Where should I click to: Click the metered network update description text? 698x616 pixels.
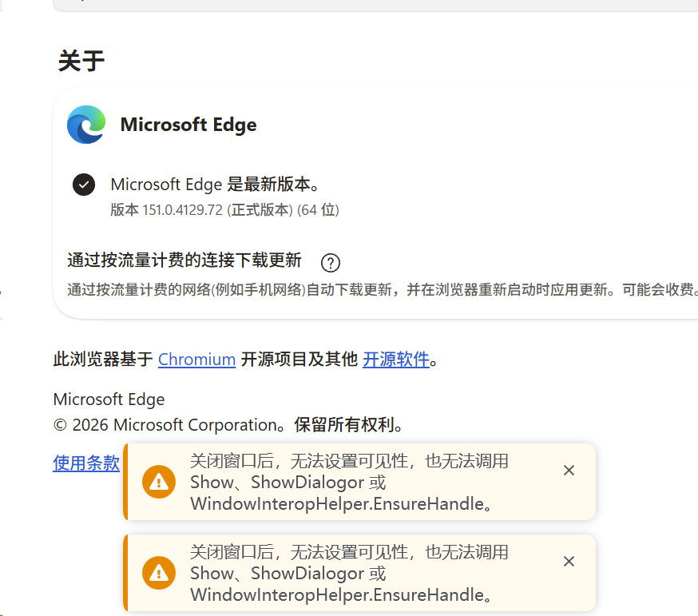pos(383,289)
